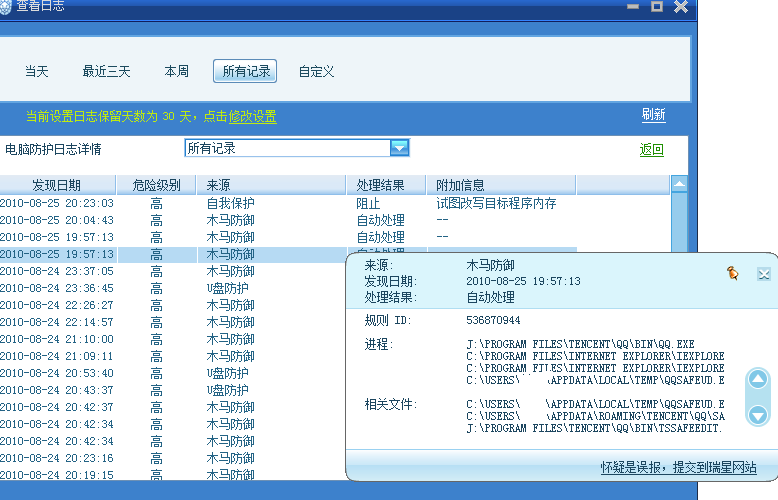Image resolution: width=778 pixels, height=500 pixels.
Task: Click rule ID 536870944 in popup
Action: click(493, 320)
